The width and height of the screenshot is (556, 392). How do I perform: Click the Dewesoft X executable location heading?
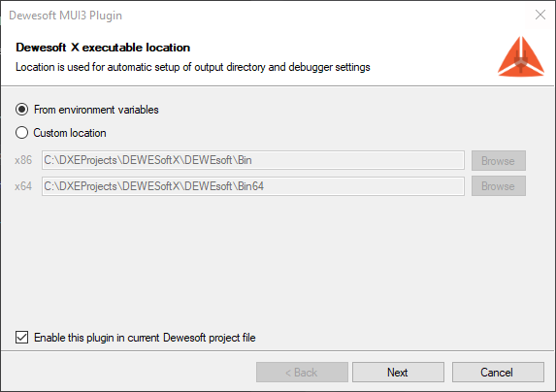click(x=103, y=48)
